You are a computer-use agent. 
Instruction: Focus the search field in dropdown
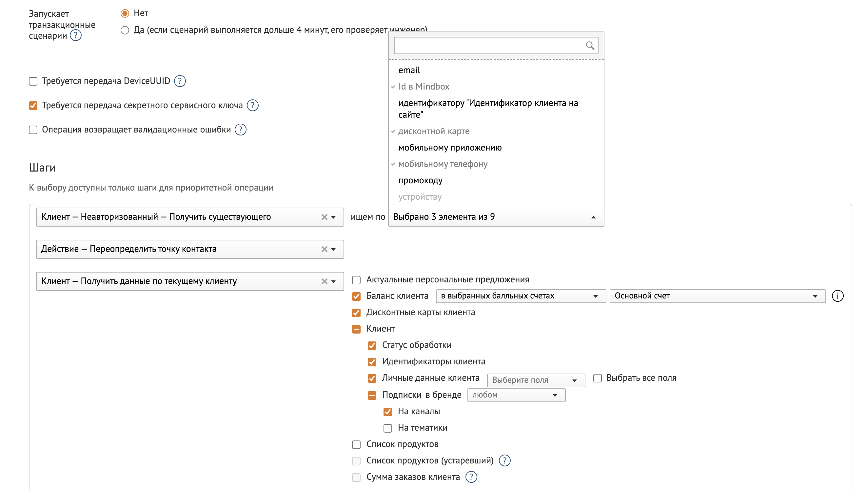click(x=496, y=46)
